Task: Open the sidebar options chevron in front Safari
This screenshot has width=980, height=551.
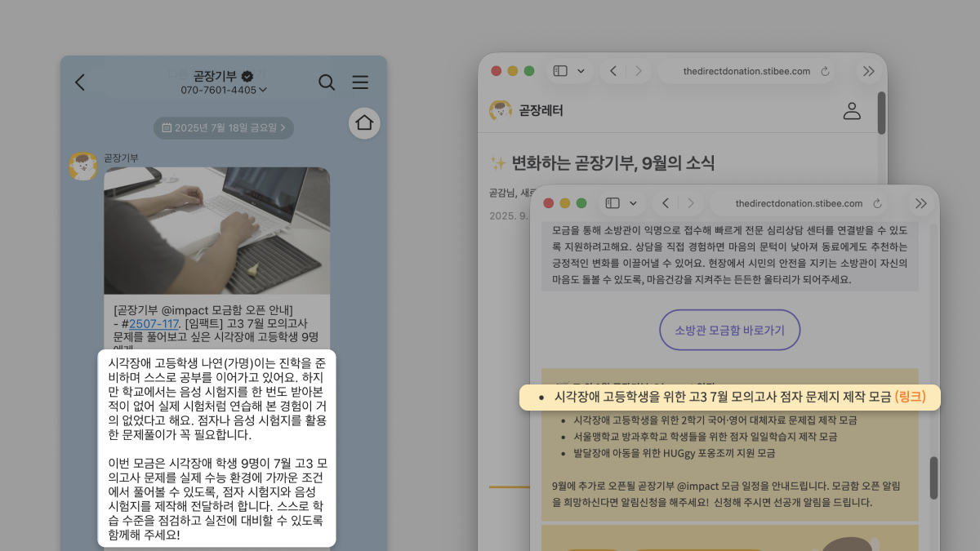Action: click(x=634, y=203)
